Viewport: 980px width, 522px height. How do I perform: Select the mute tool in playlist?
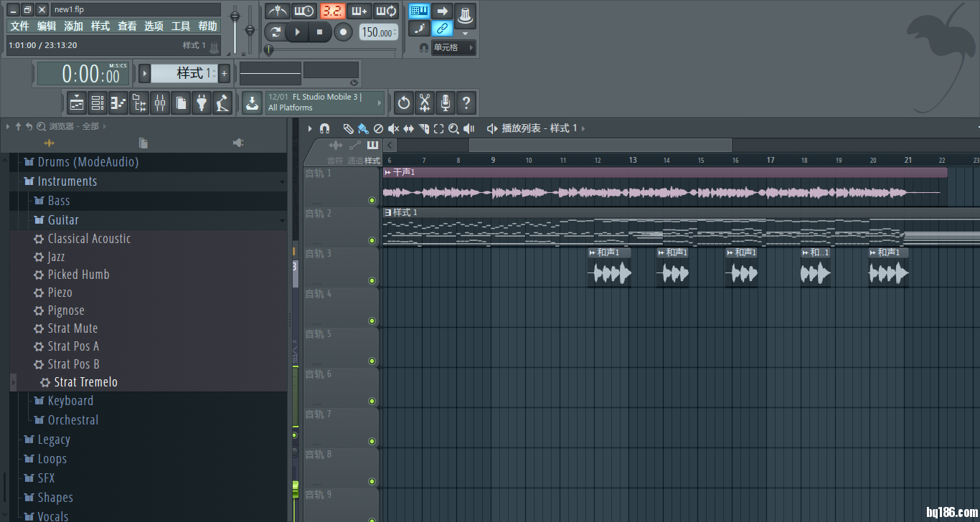[x=393, y=128]
